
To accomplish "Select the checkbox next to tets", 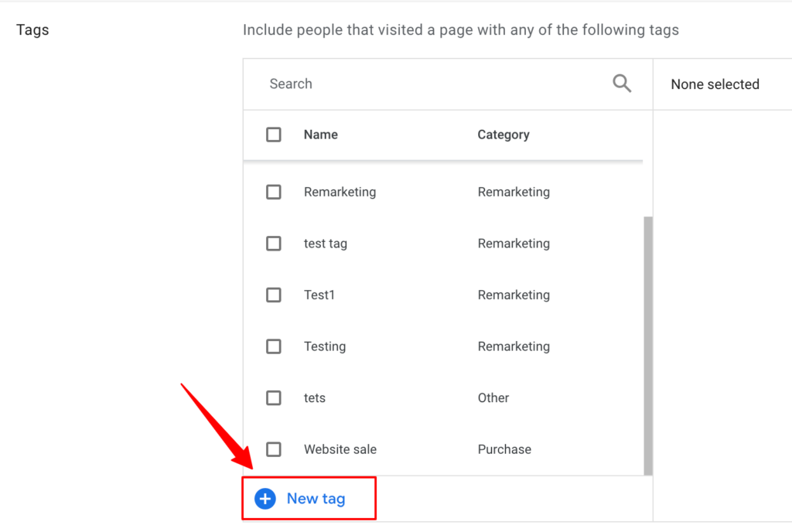I will (273, 397).
